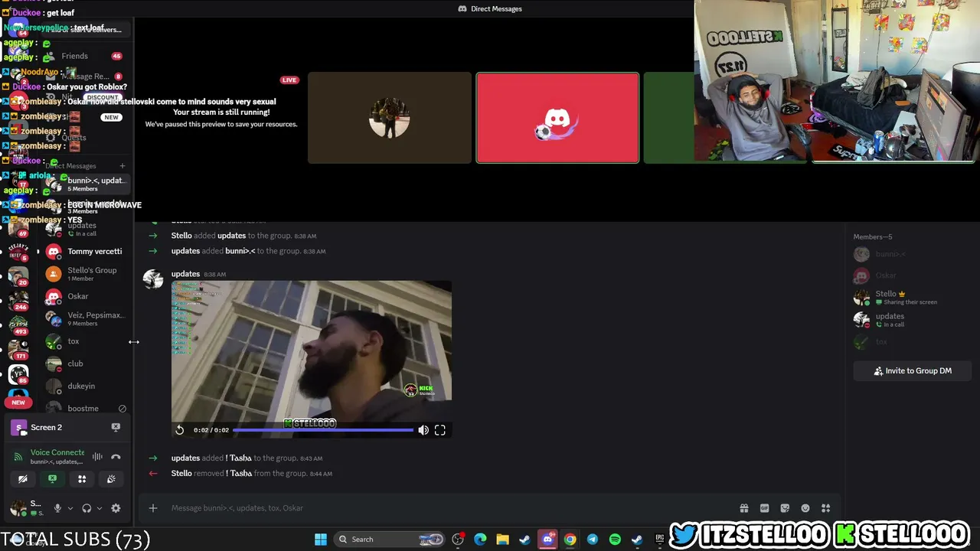The width and height of the screenshot is (980, 551).
Task: Open Google Chrome from the taskbar
Action: point(570,540)
